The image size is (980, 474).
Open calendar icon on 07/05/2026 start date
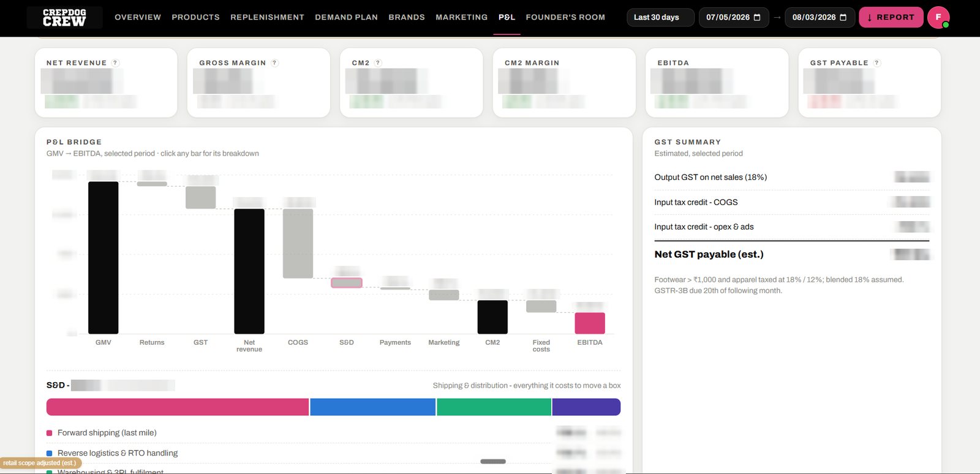pos(757,17)
